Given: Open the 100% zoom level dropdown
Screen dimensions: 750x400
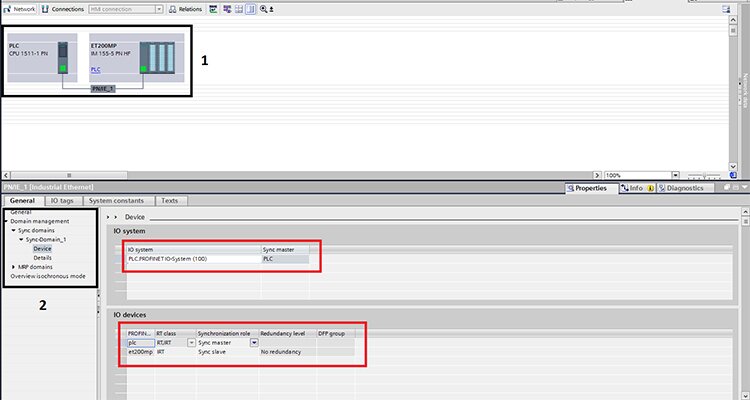Looking at the screenshot, I should (x=675, y=175).
